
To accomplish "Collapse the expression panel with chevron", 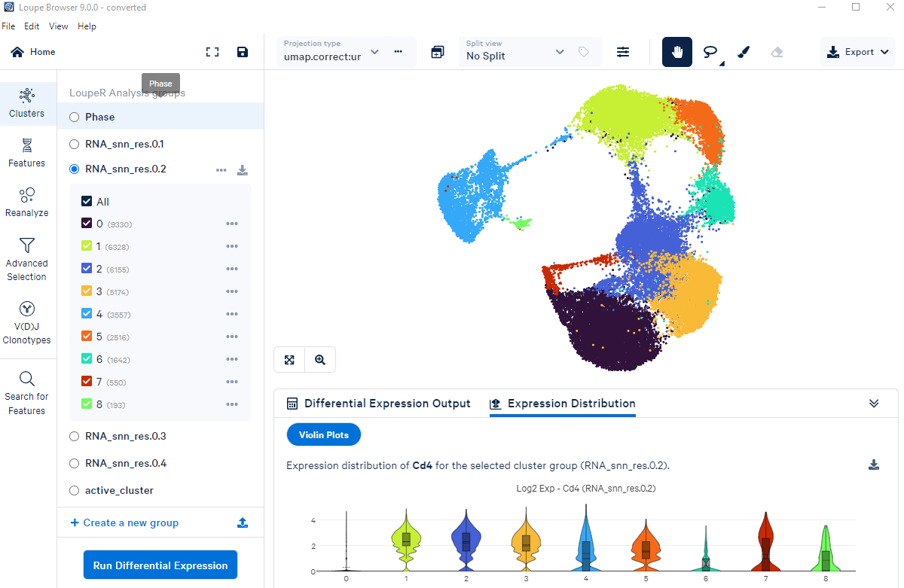I will pos(874,404).
